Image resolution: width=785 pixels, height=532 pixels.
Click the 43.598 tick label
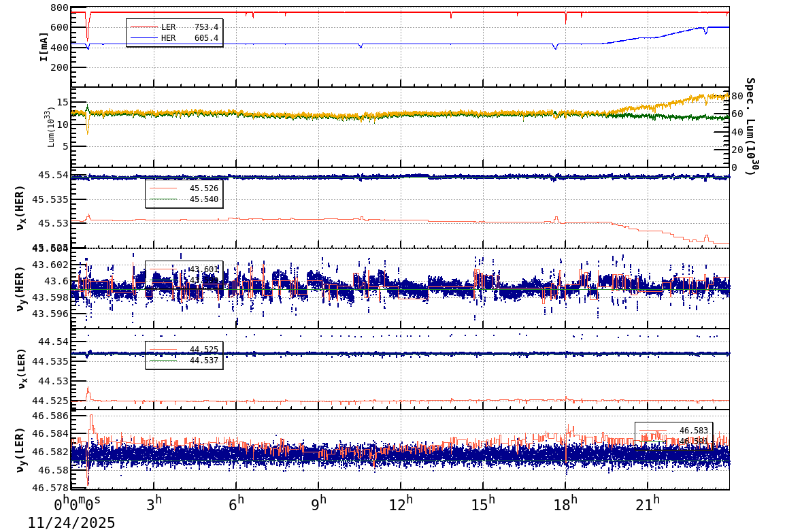pos(50,297)
